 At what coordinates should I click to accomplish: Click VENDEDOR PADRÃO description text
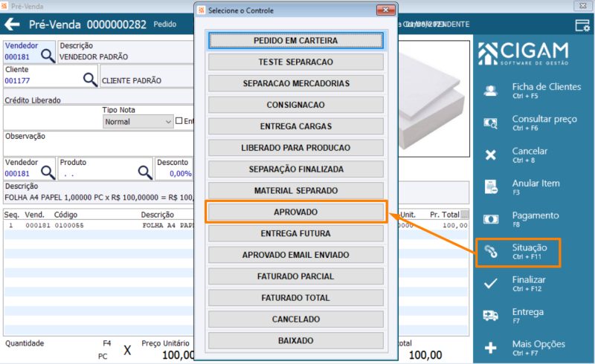tap(94, 57)
